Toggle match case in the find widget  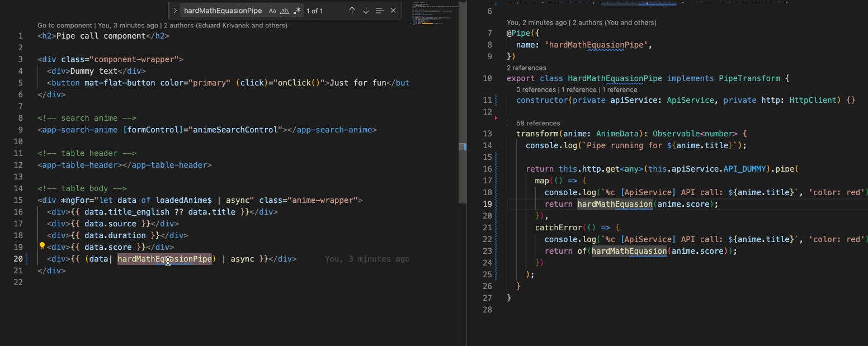click(x=272, y=10)
